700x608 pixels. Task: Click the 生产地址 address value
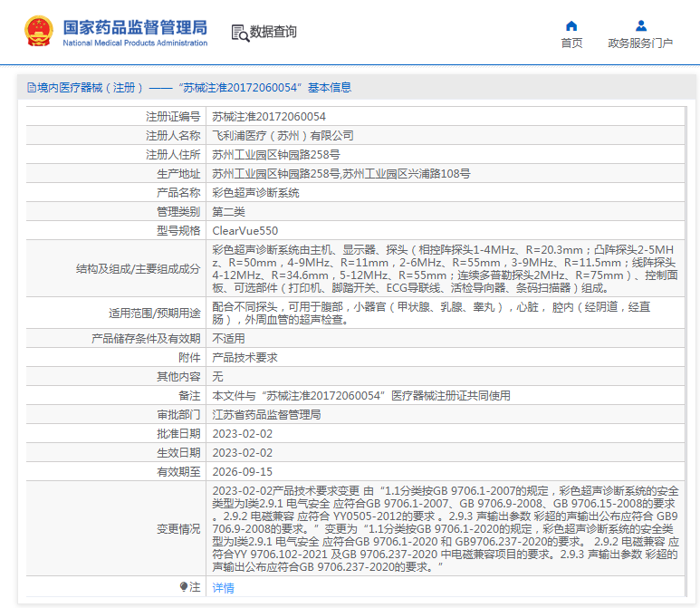pos(341,174)
